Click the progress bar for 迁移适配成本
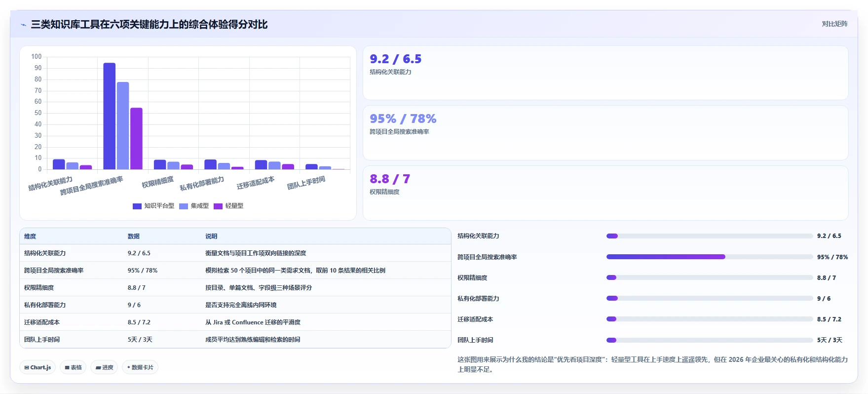Viewport: 868px width, 394px height. (710, 319)
